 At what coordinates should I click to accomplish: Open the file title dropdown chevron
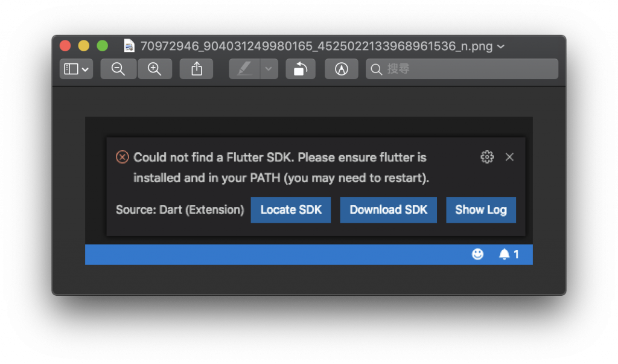[x=501, y=46]
